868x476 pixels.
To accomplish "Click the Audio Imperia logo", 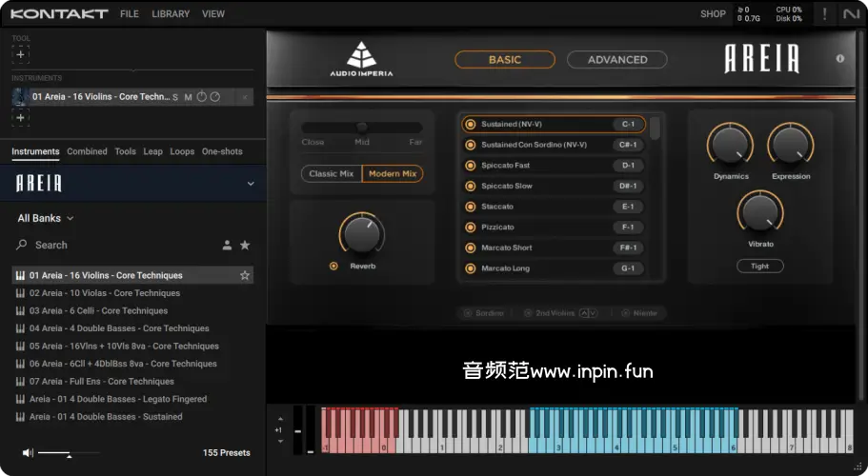I will click(361, 59).
